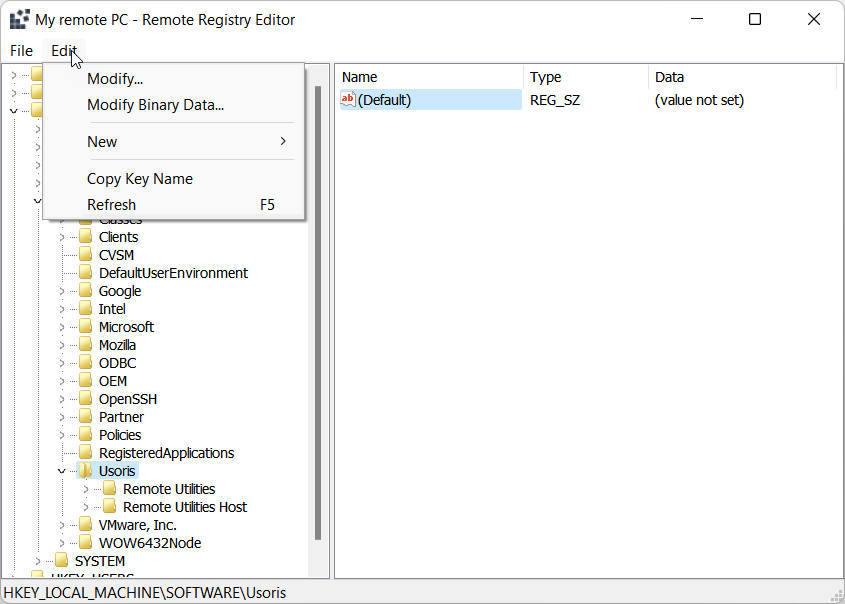Image resolution: width=845 pixels, height=604 pixels.
Task: Open the File menu
Action: [22, 51]
